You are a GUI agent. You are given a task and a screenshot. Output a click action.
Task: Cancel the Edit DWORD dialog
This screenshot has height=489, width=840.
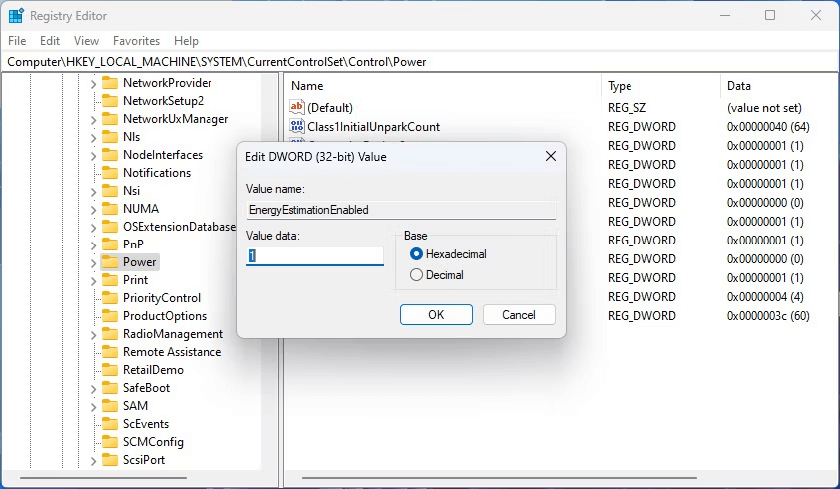(x=518, y=315)
